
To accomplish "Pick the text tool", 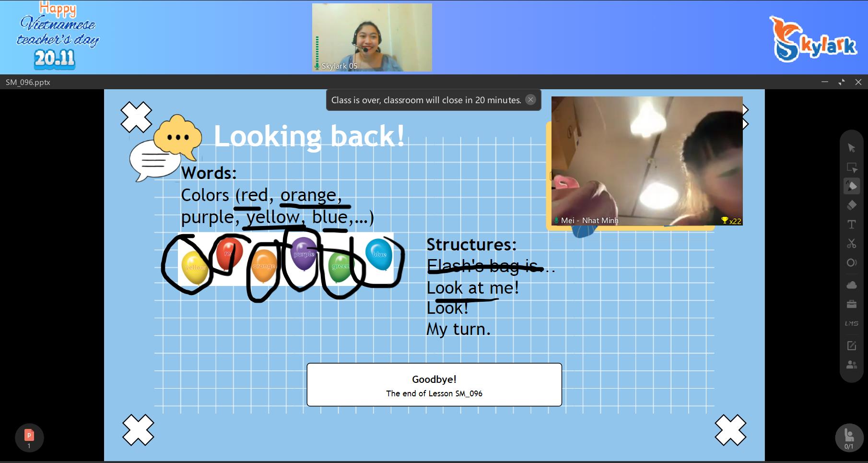I will click(x=851, y=225).
